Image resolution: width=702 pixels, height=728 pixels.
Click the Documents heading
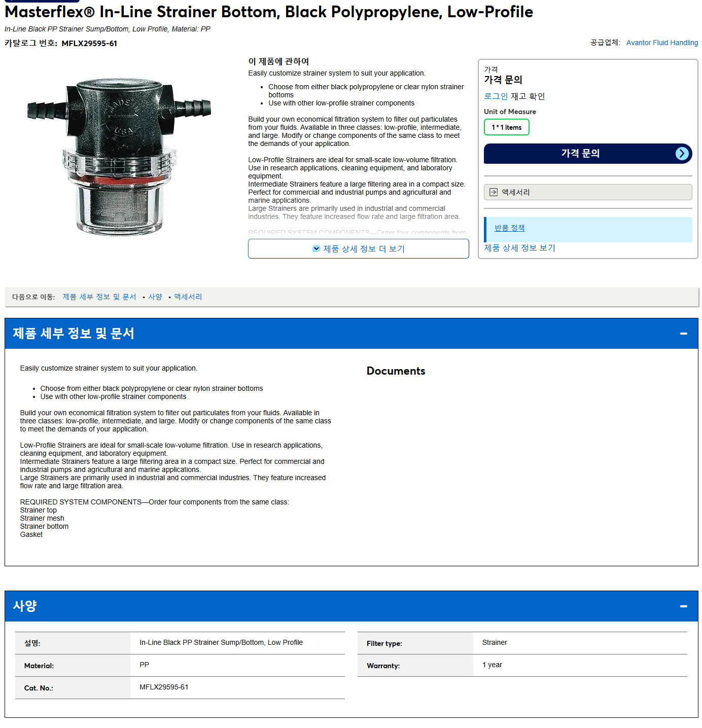(x=396, y=371)
